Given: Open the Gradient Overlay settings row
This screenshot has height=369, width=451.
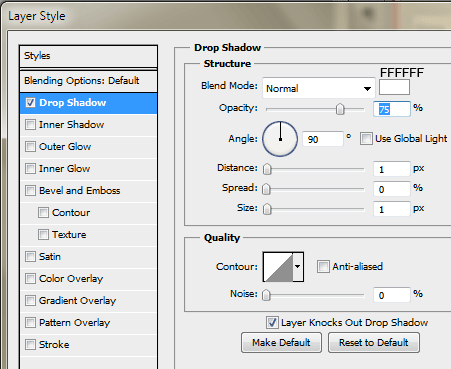Looking at the screenshot, I should [x=88, y=301].
